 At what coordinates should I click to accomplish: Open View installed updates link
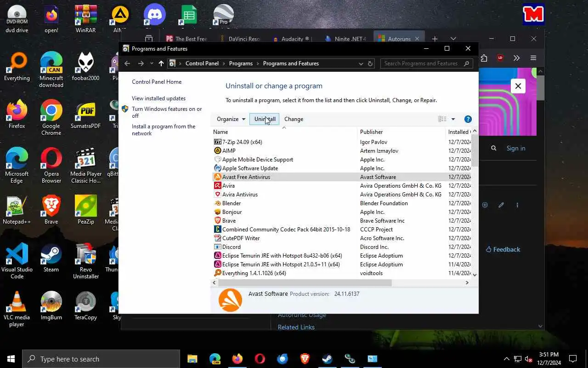click(158, 98)
